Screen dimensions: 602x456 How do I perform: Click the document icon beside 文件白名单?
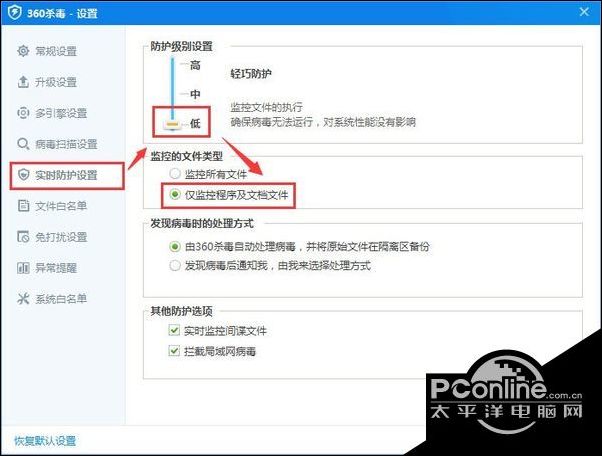(x=23, y=206)
